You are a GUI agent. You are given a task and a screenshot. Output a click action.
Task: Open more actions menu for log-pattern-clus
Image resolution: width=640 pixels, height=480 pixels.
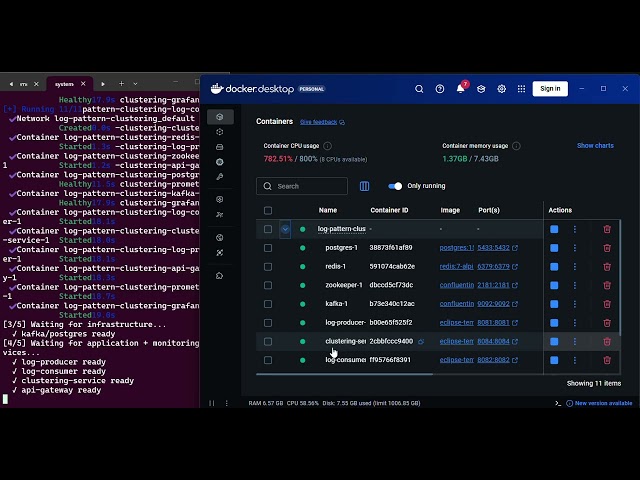tap(575, 229)
